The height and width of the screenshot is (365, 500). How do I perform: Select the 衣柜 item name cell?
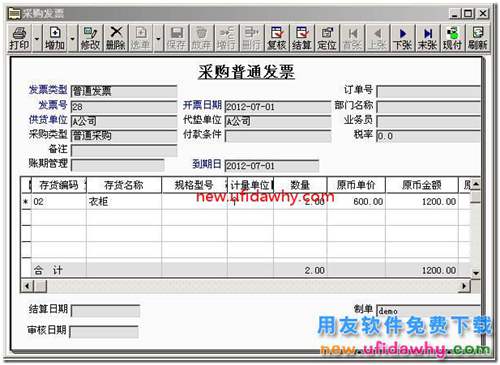pos(124,202)
